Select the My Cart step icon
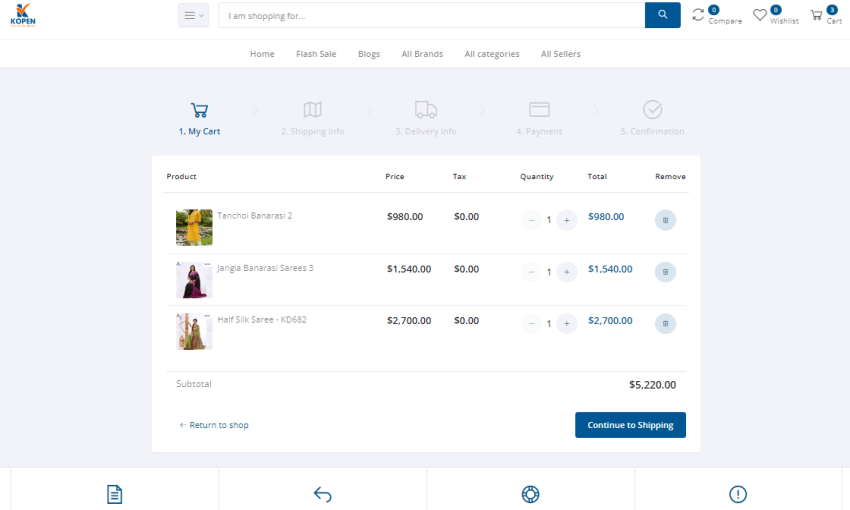This screenshot has height=510, width=850. [x=199, y=110]
